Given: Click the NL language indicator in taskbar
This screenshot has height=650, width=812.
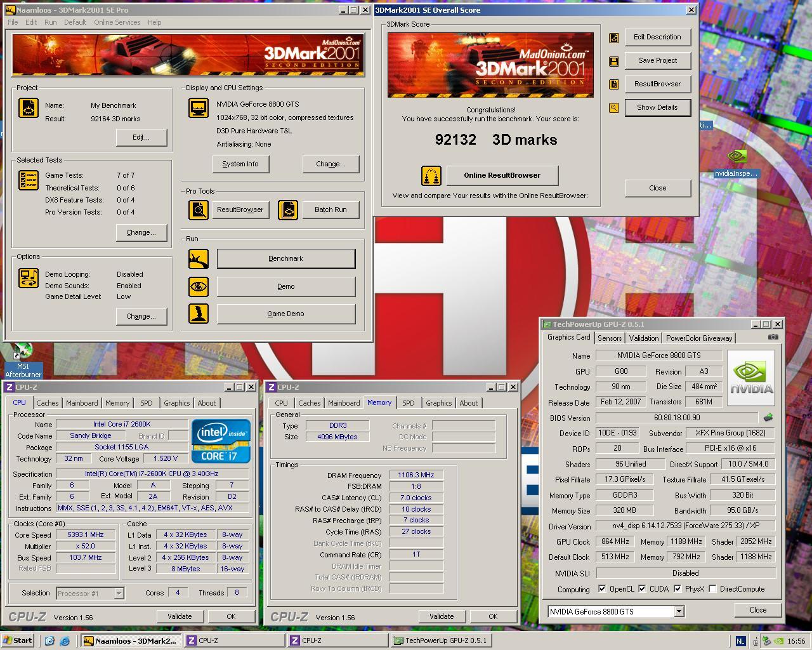Looking at the screenshot, I should 740,641.
